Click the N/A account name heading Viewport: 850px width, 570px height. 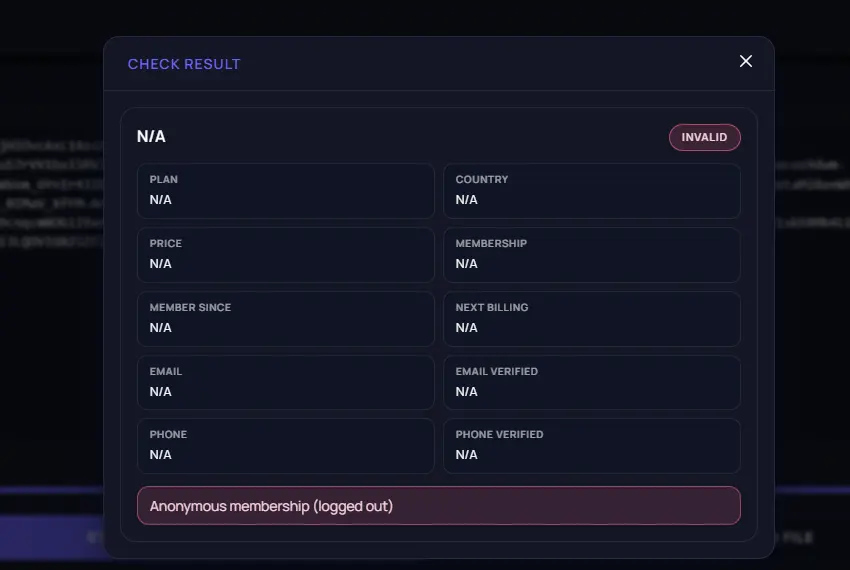pos(151,136)
